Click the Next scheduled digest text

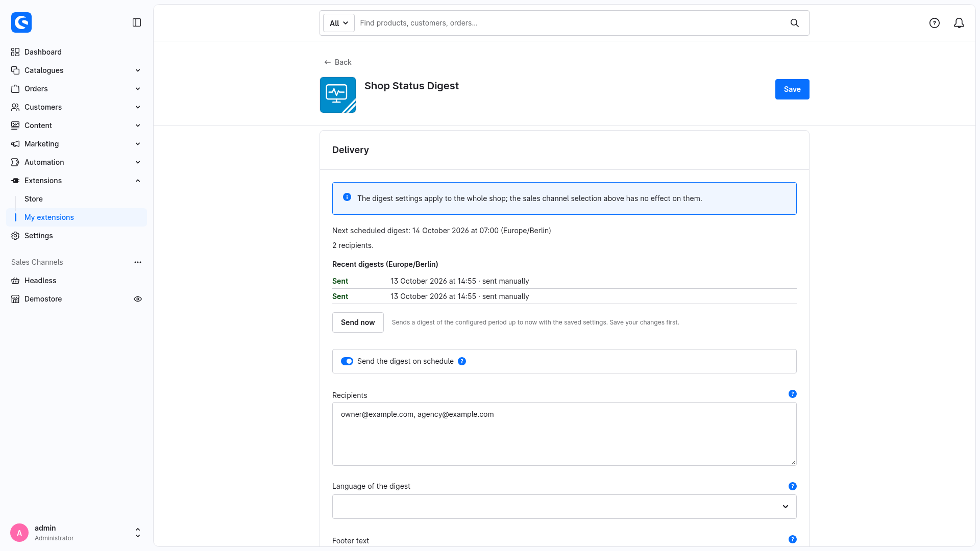442,231
